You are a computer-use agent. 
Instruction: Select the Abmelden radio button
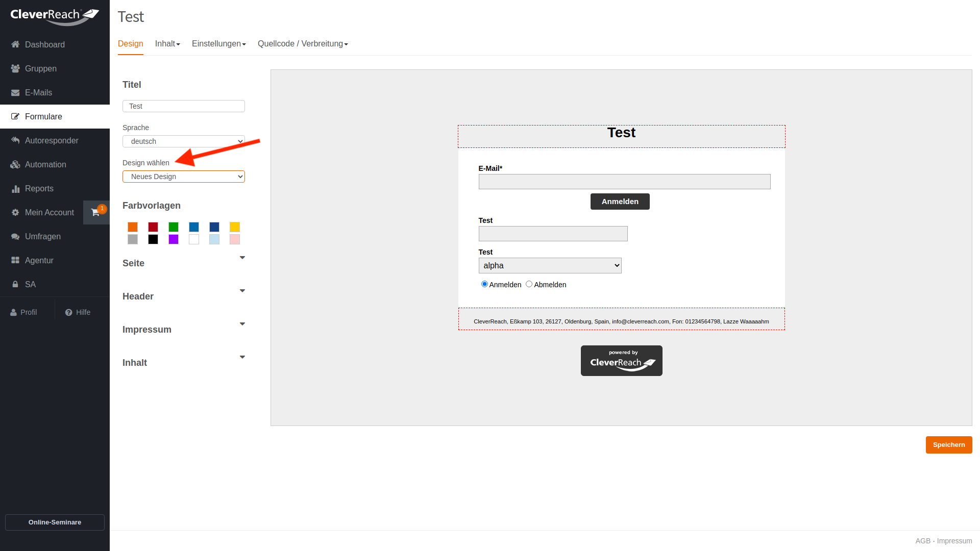(x=529, y=284)
